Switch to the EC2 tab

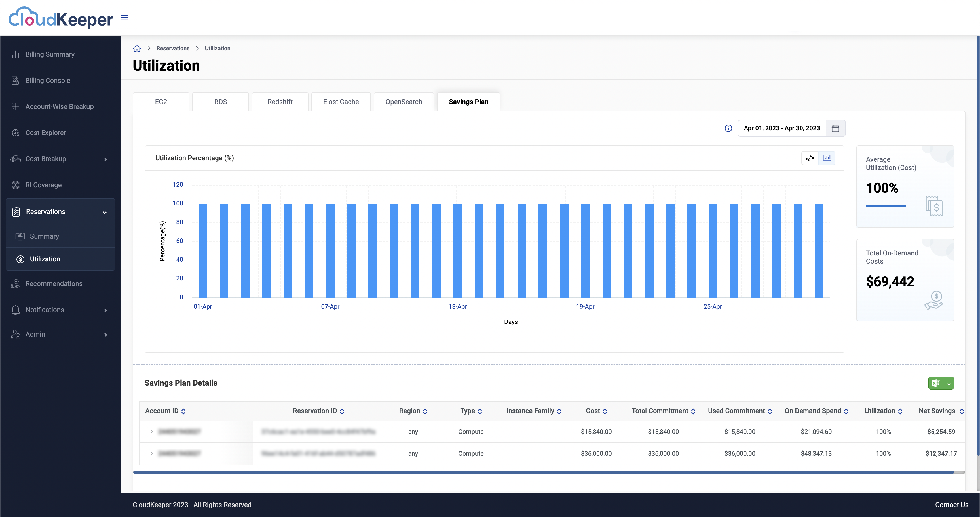tap(161, 102)
